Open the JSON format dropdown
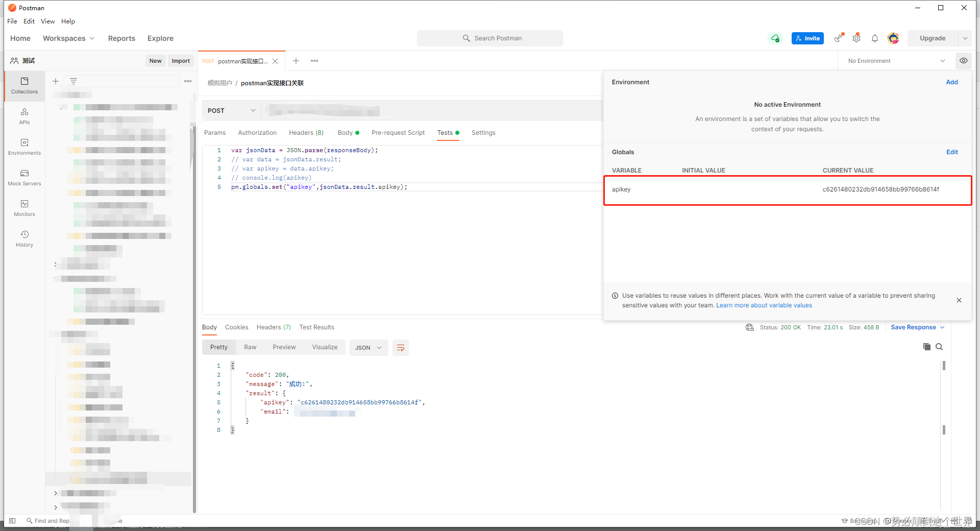The height and width of the screenshot is (531, 980). point(369,348)
